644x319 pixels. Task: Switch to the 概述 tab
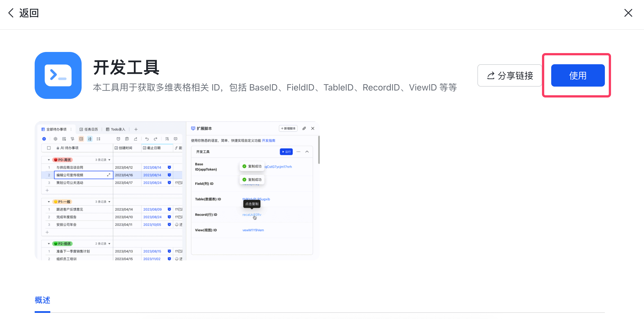click(x=42, y=300)
